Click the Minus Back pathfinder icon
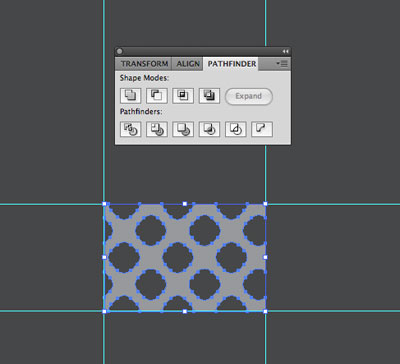Viewport: 400px width, 364px height. (262, 129)
